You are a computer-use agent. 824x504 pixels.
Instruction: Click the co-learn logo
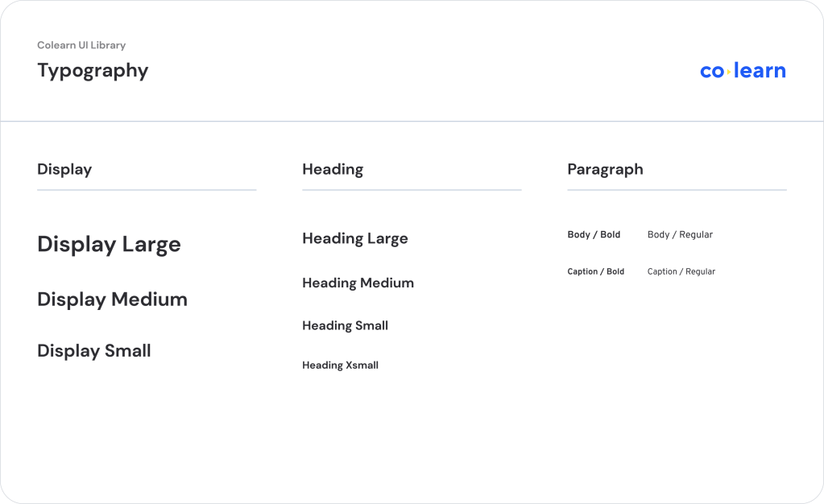click(x=743, y=71)
